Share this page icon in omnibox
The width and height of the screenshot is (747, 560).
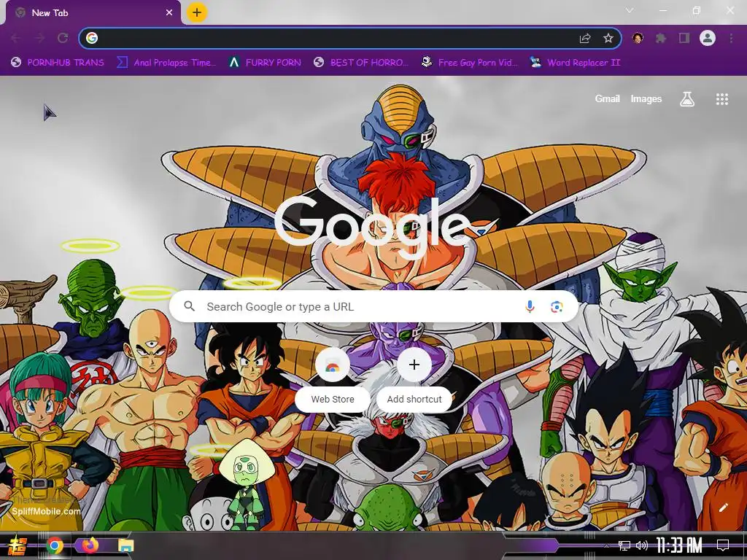tap(585, 38)
